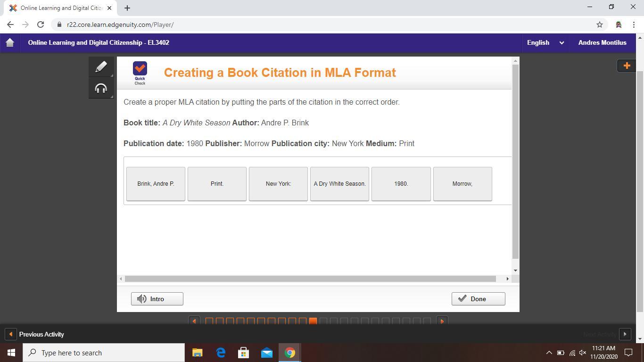Viewport: 644px width, 362px height.
Task: Play the Intro audio
Action: pyautogui.click(x=157, y=299)
